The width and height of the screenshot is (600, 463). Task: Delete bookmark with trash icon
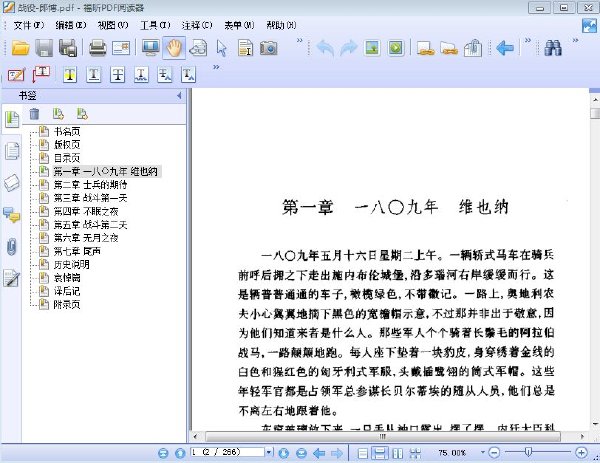[34, 114]
